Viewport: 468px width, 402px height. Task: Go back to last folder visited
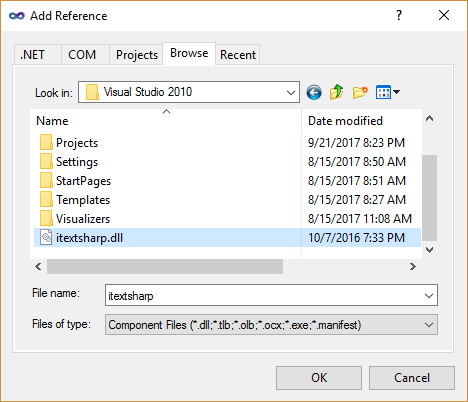pyautogui.click(x=314, y=92)
